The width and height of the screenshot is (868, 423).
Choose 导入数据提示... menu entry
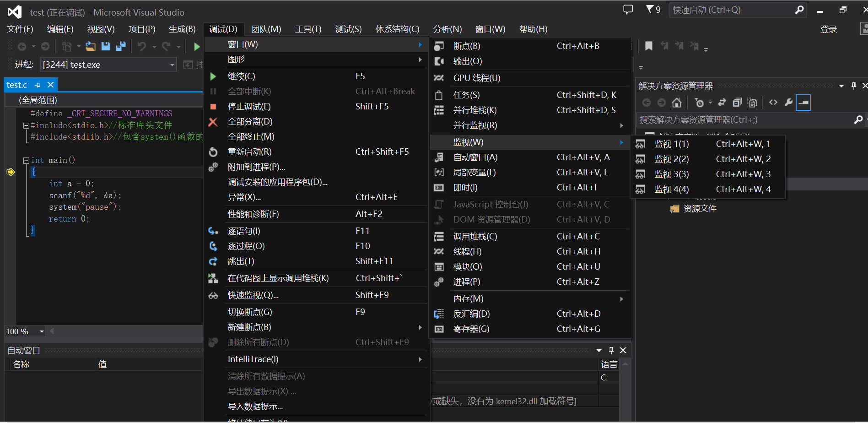[x=316, y=407]
